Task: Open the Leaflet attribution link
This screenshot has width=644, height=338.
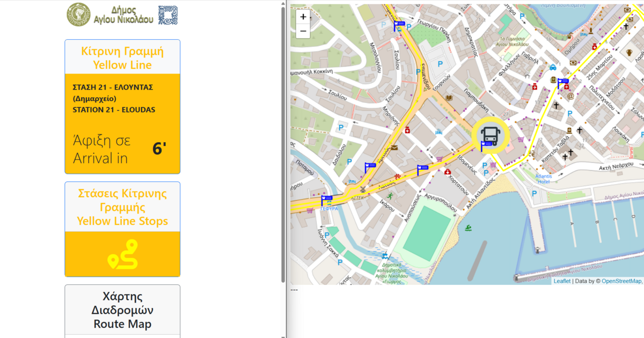Action: pyautogui.click(x=562, y=281)
